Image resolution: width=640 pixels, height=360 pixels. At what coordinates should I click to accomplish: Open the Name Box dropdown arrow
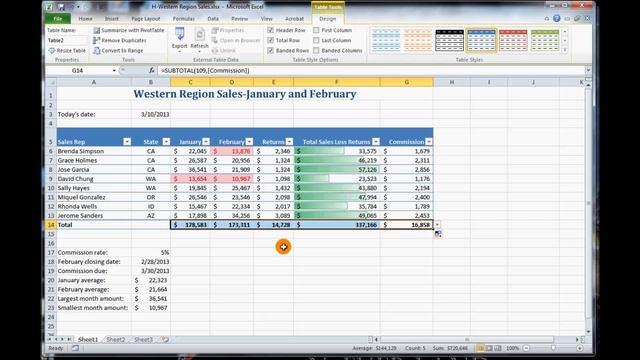tap(114, 71)
